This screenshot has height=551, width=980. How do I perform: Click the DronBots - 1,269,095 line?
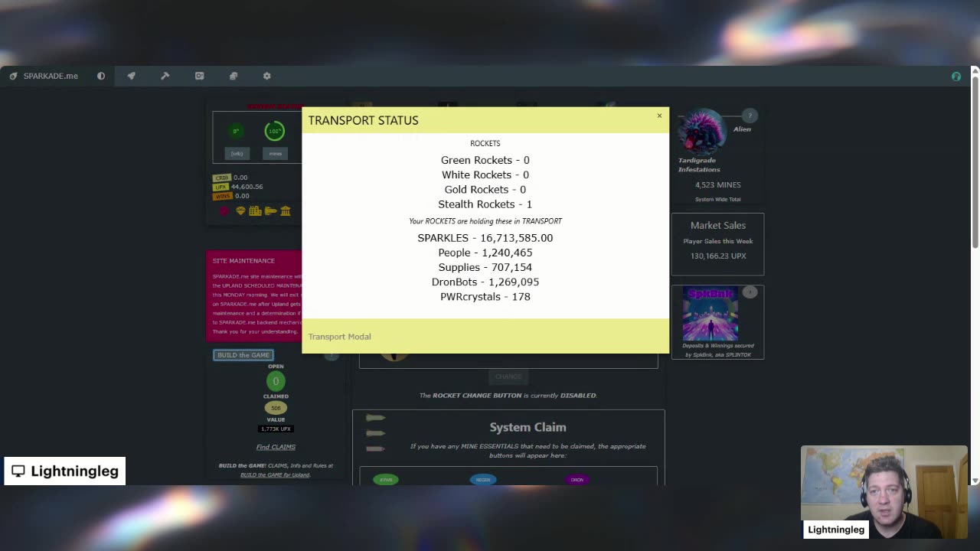[485, 282]
